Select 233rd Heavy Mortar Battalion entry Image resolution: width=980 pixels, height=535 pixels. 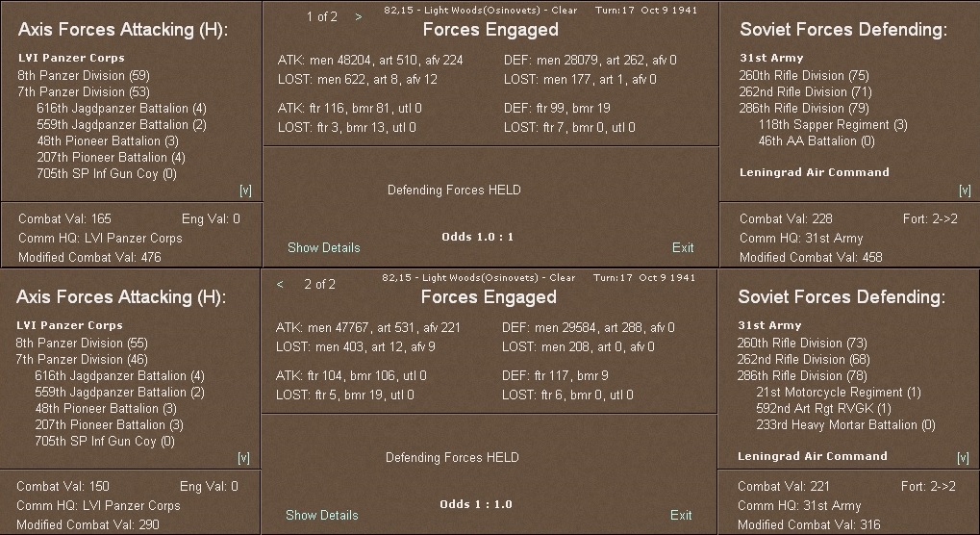(845, 425)
